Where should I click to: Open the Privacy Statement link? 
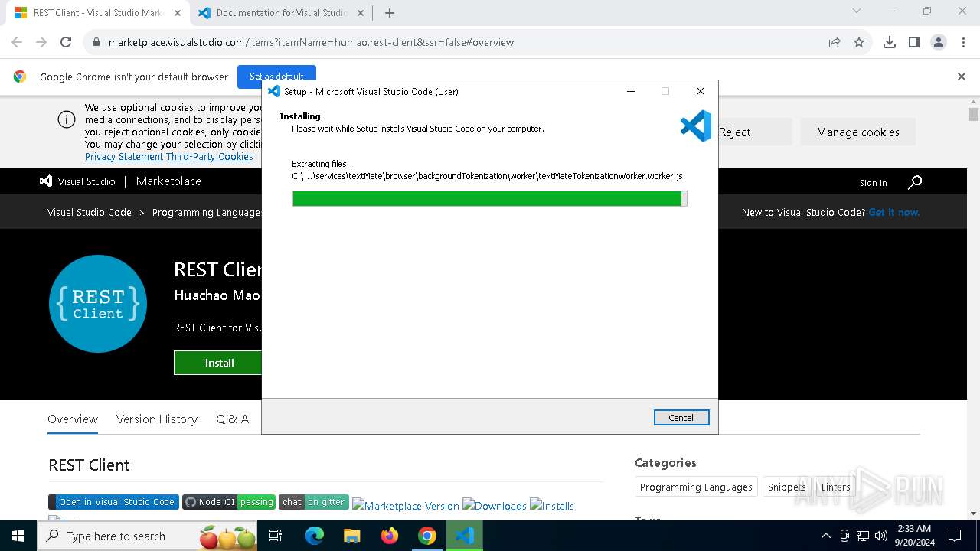(x=124, y=157)
